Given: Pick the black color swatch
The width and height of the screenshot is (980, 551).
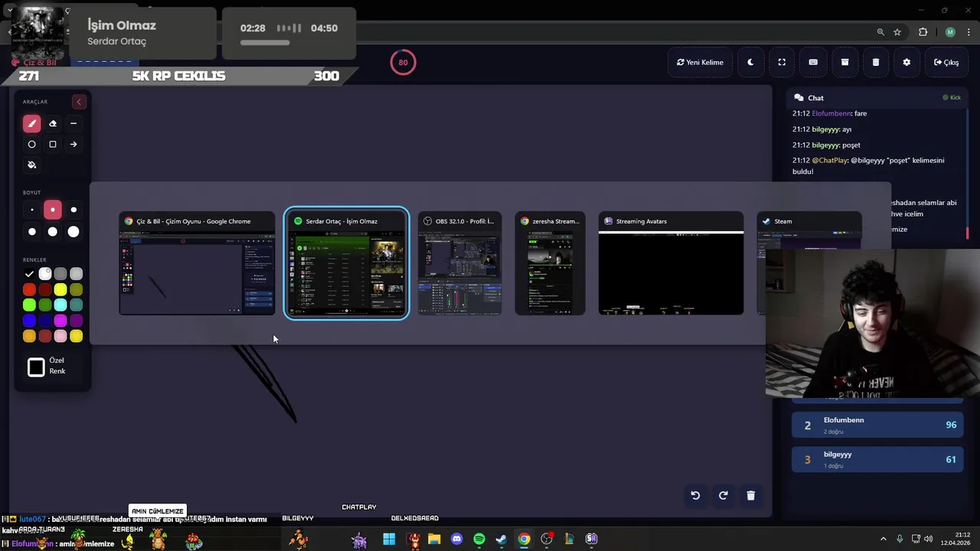Looking at the screenshot, I should 29,274.
